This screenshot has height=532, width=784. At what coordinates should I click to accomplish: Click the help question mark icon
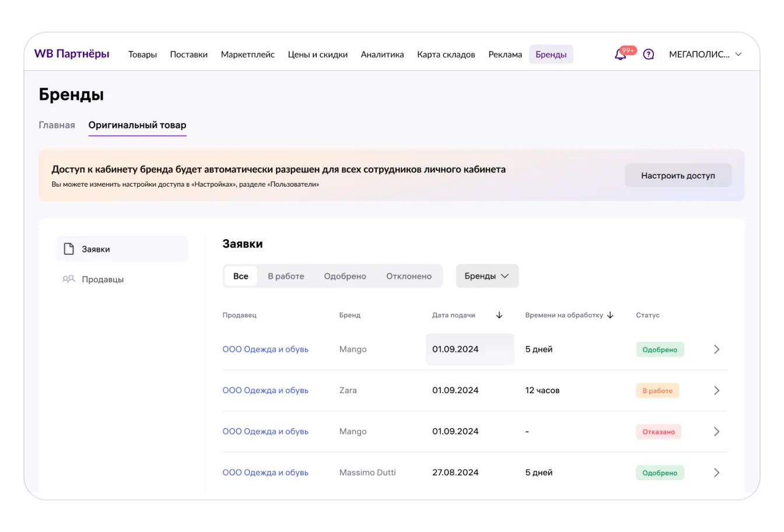pyautogui.click(x=648, y=55)
